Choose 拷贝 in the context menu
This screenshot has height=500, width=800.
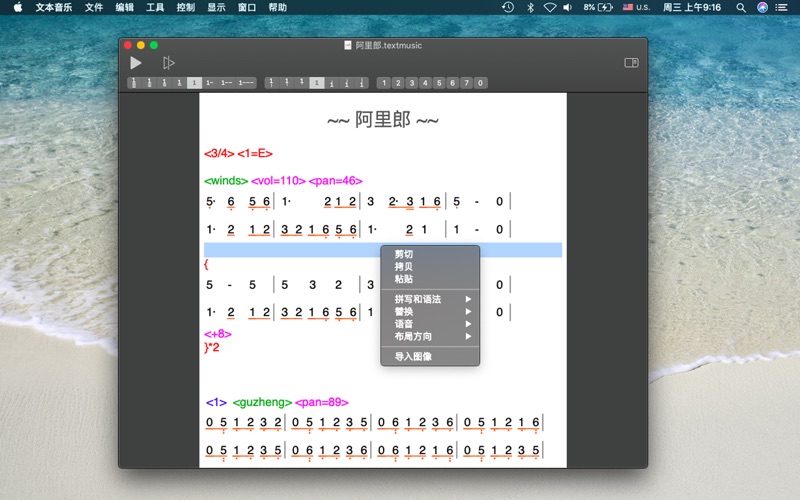click(404, 267)
